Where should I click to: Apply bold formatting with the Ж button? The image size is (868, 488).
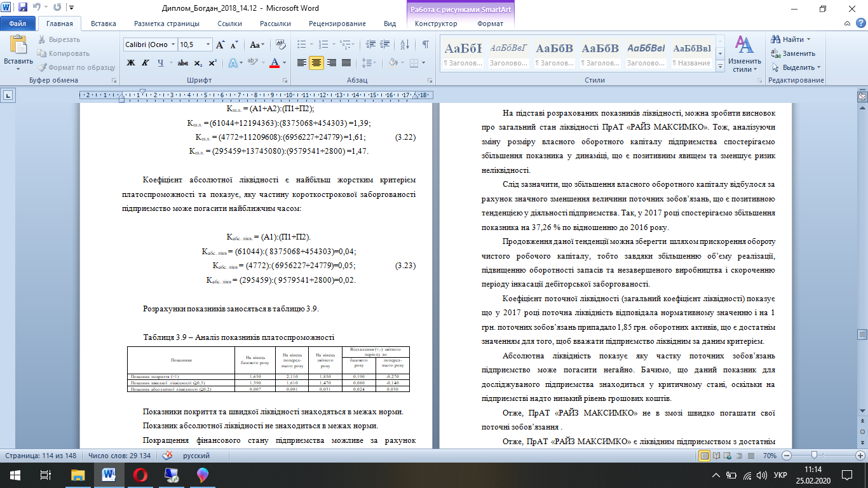pos(131,63)
